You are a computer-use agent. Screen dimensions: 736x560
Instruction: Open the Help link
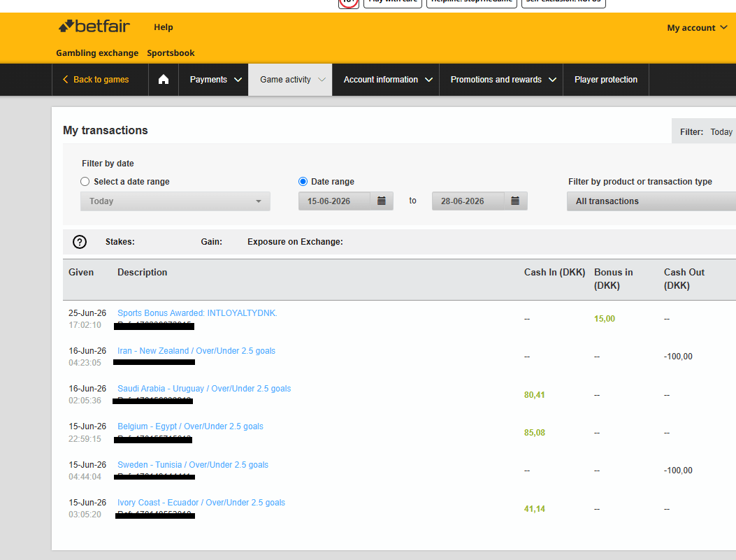(164, 27)
